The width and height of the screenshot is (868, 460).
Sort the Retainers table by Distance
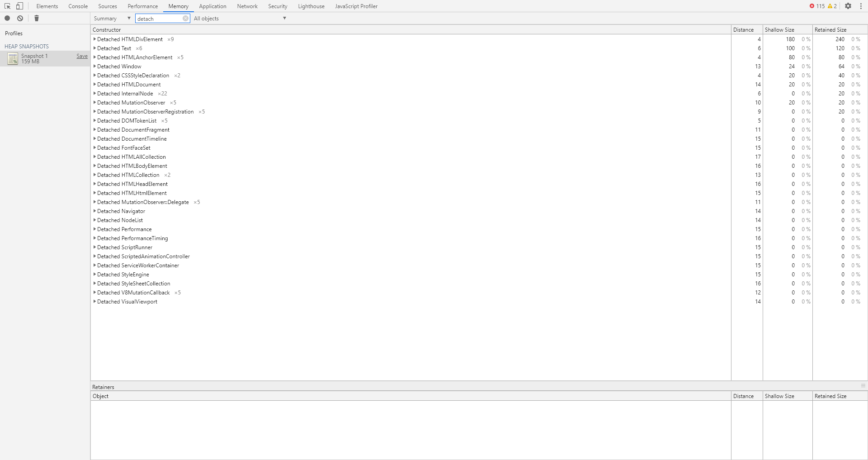pos(747,396)
